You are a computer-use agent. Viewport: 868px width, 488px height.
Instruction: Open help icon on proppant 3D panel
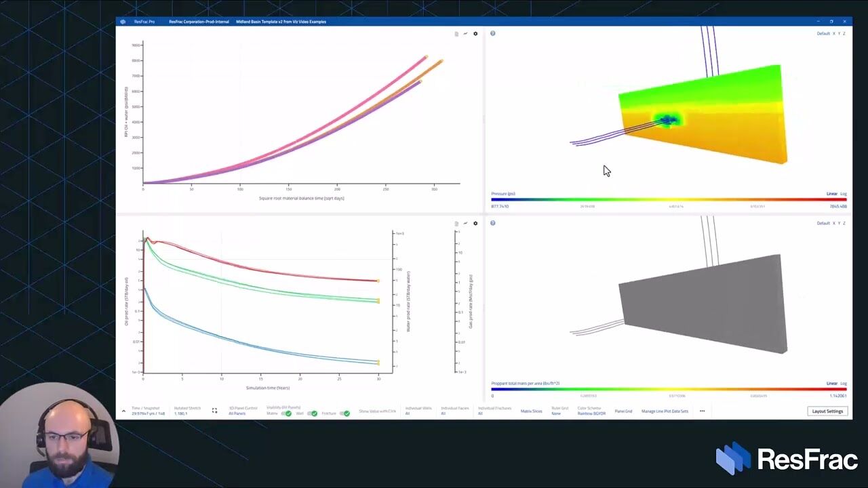pyautogui.click(x=493, y=223)
